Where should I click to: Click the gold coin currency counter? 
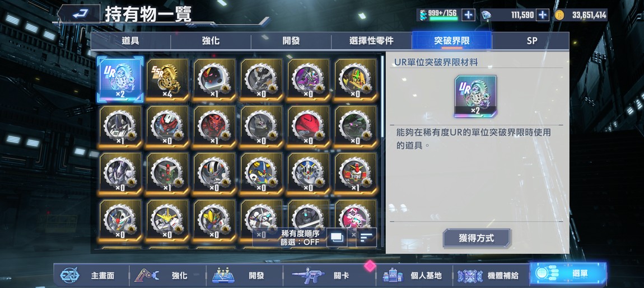point(580,15)
